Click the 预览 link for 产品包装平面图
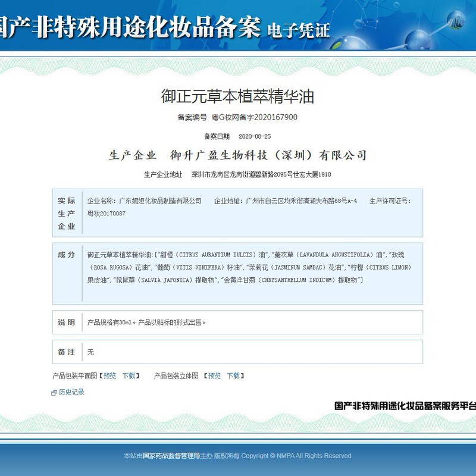This screenshot has height=476, width=476. pyautogui.click(x=109, y=376)
